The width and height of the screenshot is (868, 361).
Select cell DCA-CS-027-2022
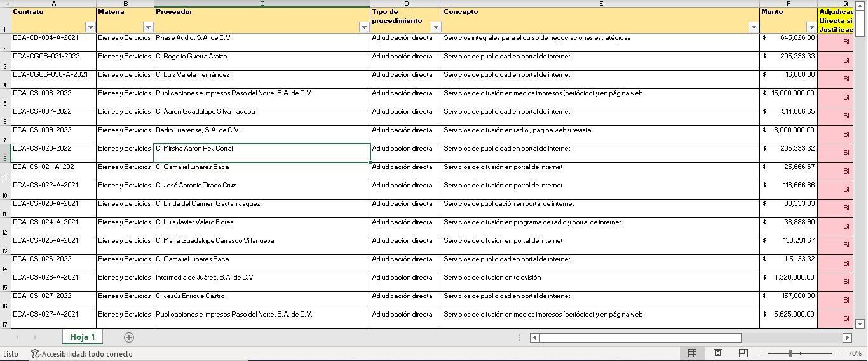[x=53, y=301]
